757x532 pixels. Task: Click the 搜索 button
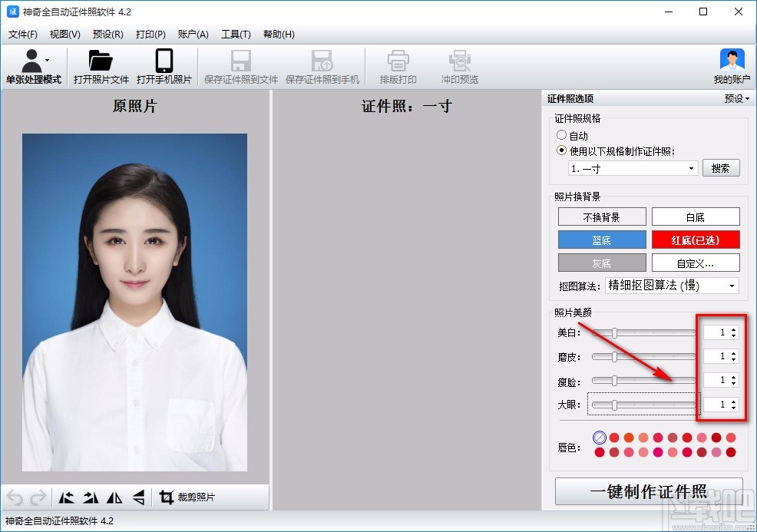point(720,168)
